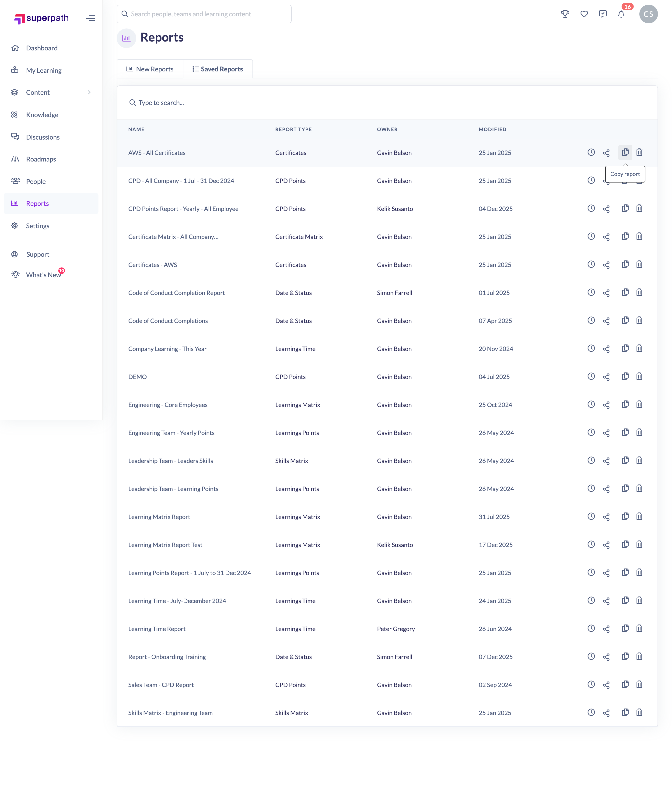Select the Saved Reports tab
Screen dimensions: 672x786
click(x=218, y=69)
